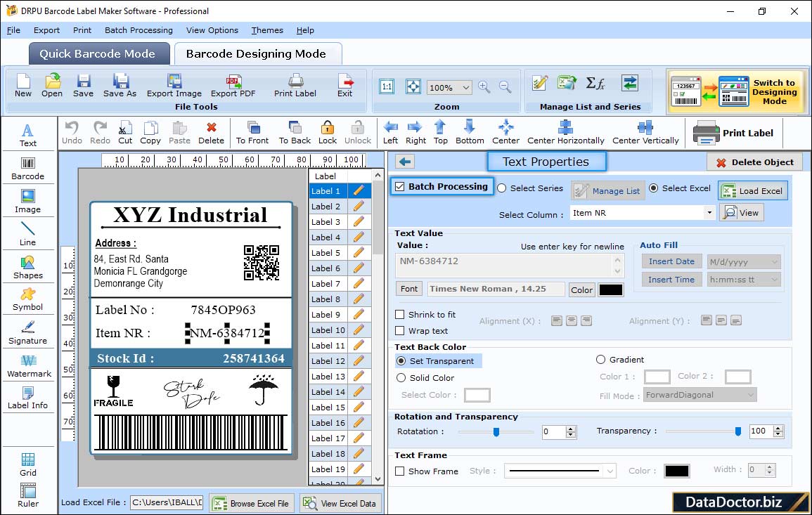Select Gradient back color option
Image resolution: width=812 pixels, height=515 pixels.
pyautogui.click(x=600, y=360)
